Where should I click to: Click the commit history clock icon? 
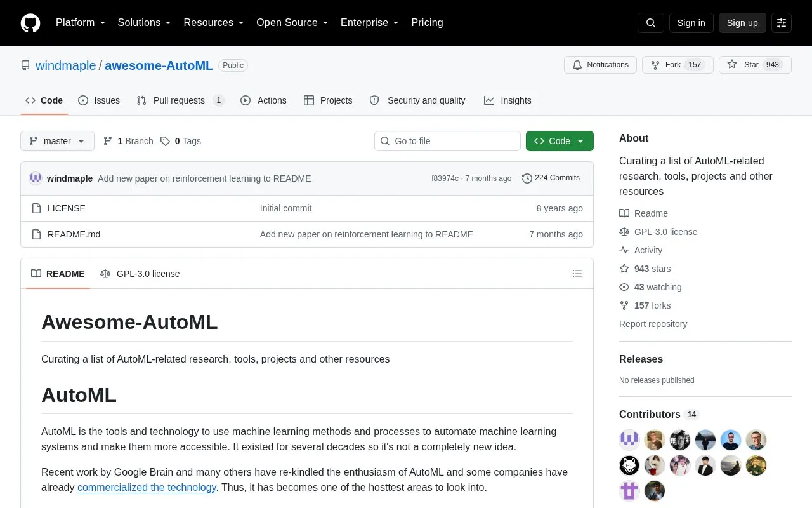tap(527, 178)
